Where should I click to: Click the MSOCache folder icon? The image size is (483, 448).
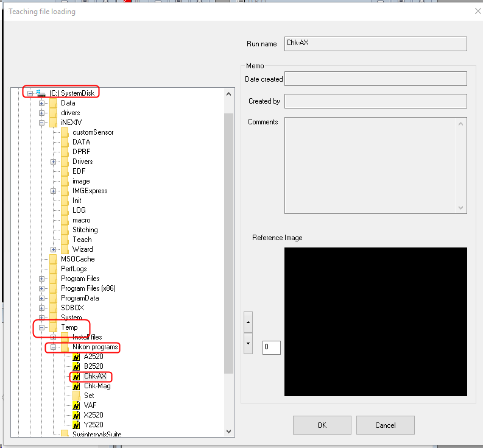53,259
